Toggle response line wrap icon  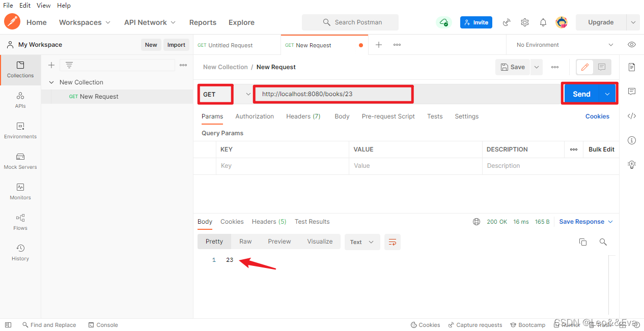click(x=393, y=242)
